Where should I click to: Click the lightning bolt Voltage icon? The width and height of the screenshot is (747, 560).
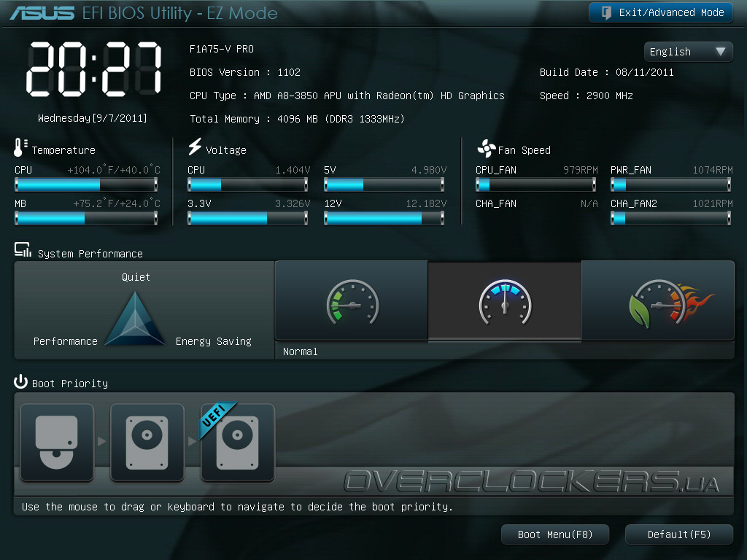(194, 146)
